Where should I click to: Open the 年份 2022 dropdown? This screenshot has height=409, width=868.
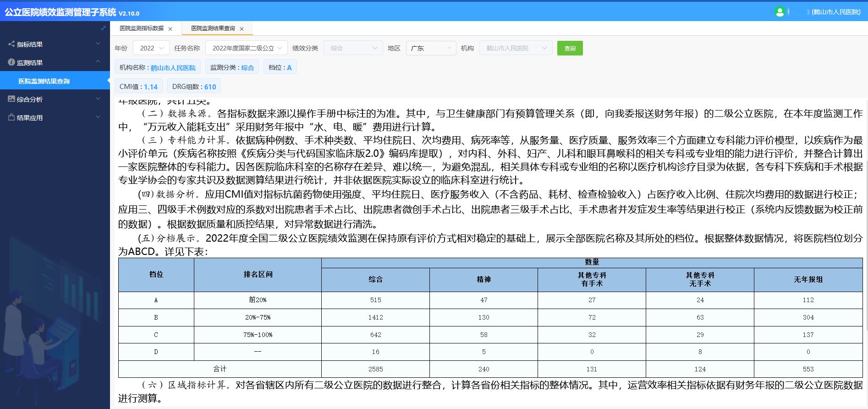[x=151, y=48]
